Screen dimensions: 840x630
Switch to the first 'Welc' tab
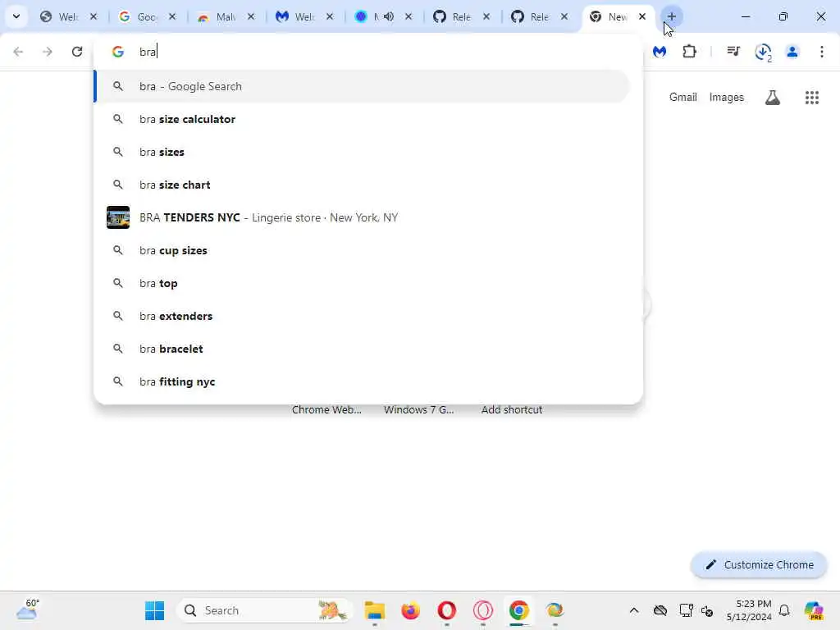point(60,16)
